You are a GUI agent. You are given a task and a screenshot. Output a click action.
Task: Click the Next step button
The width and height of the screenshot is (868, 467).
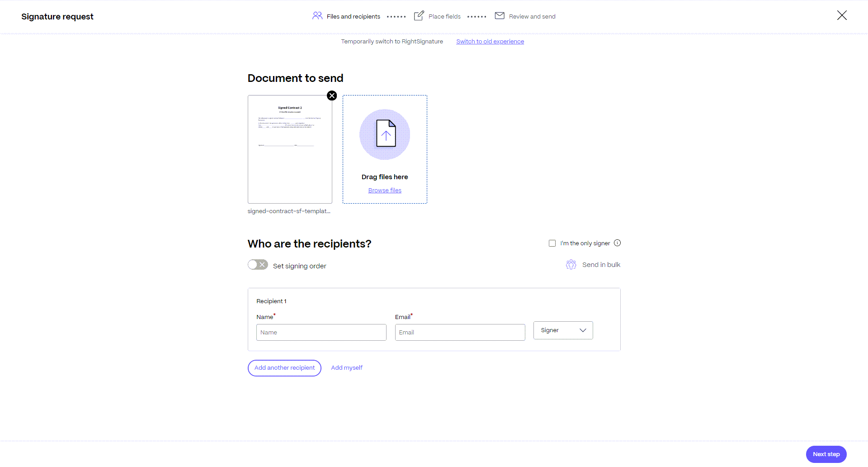(826, 454)
